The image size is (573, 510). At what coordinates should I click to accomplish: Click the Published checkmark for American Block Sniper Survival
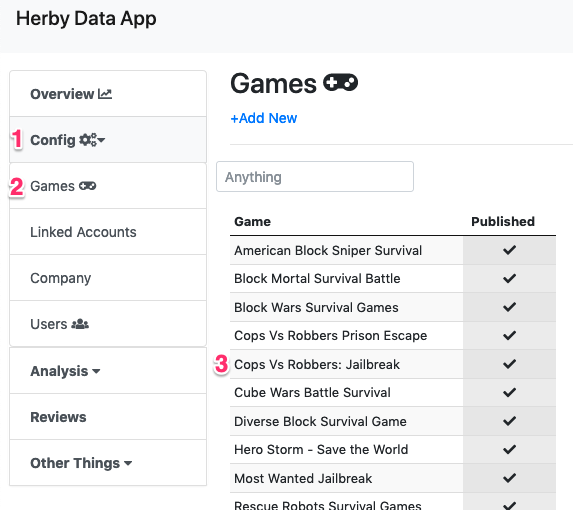tap(509, 250)
